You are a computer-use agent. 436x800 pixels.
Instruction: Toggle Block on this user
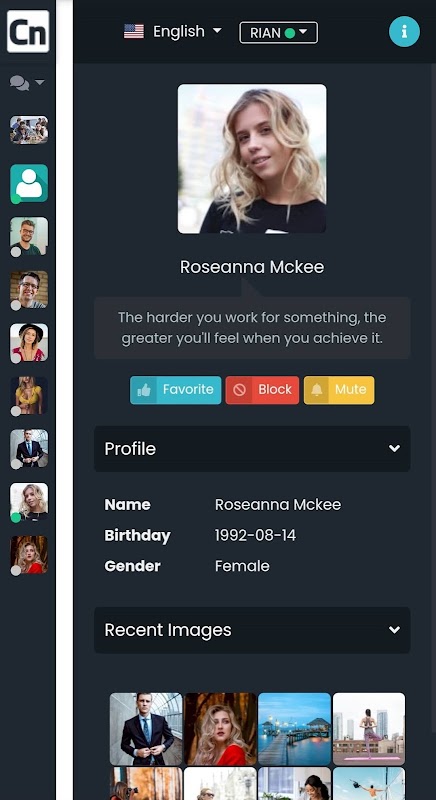pos(262,390)
